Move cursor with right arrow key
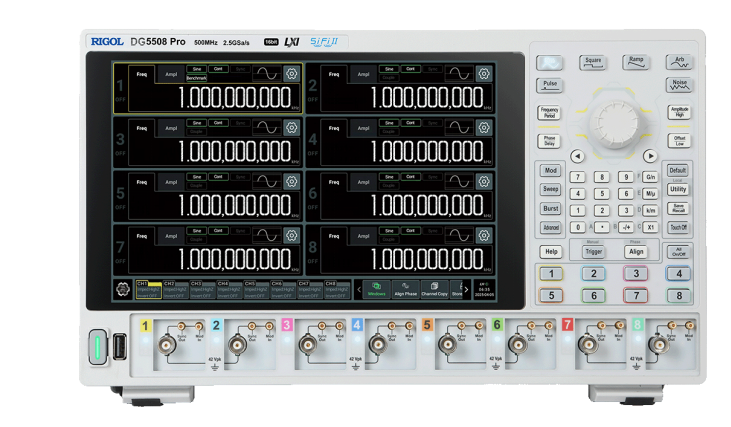The image size is (731, 427). click(x=650, y=156)
